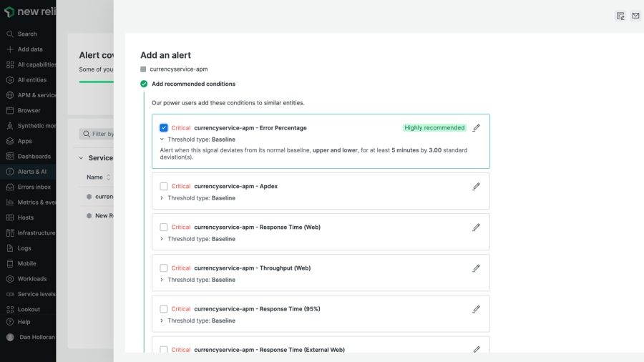This screenshot has height=362, width=644.
Task: Expand Apdex threshold type details
Action: 162,198
